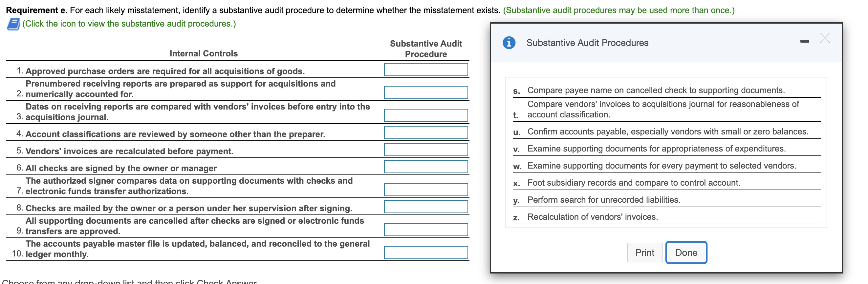Image resolution: width=868 pixels, height=284 pixels.
Task: Open the dropdown for receiving report dates control
Action: pos(426,115)
